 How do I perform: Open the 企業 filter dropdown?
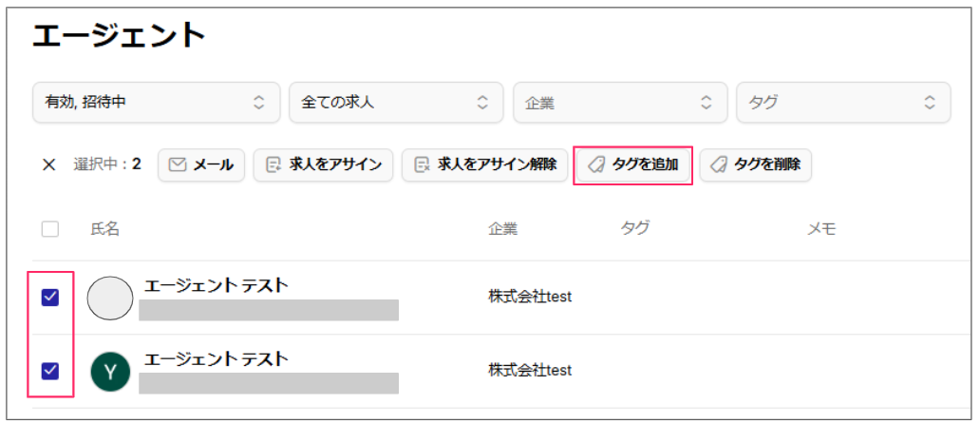coord(621,103)
